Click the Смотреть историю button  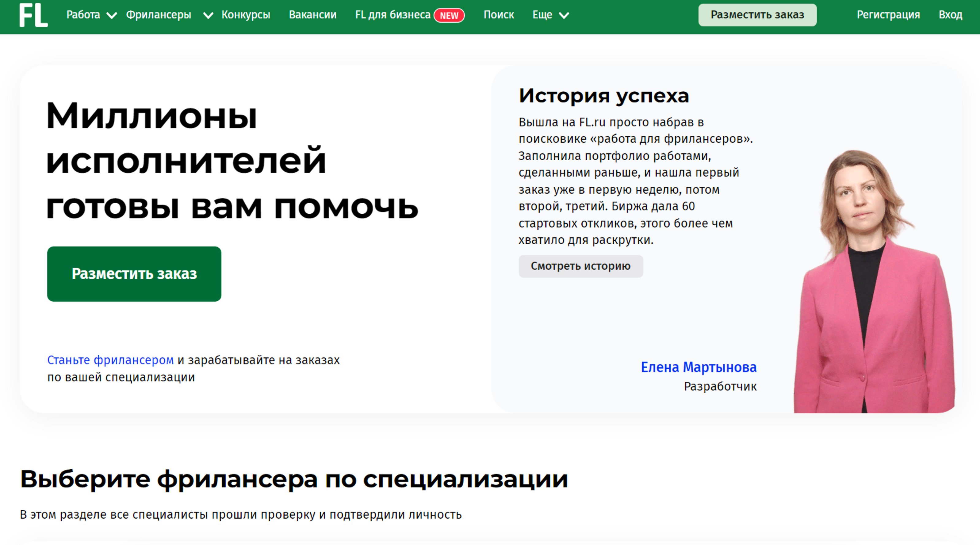580,266
